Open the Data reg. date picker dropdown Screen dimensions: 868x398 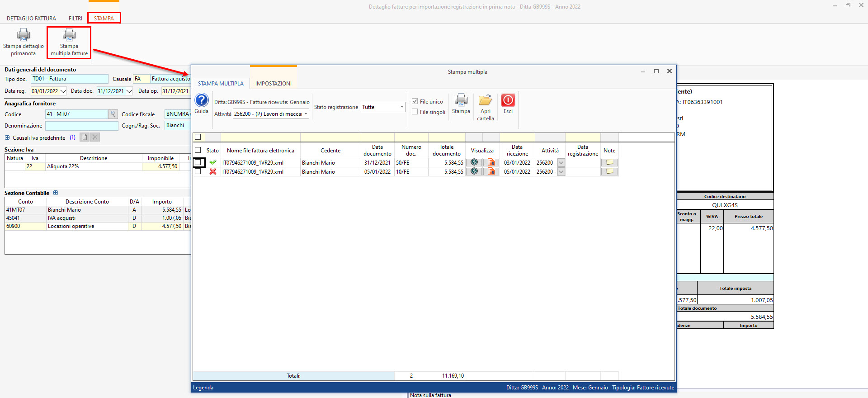[x=63, y=91]
